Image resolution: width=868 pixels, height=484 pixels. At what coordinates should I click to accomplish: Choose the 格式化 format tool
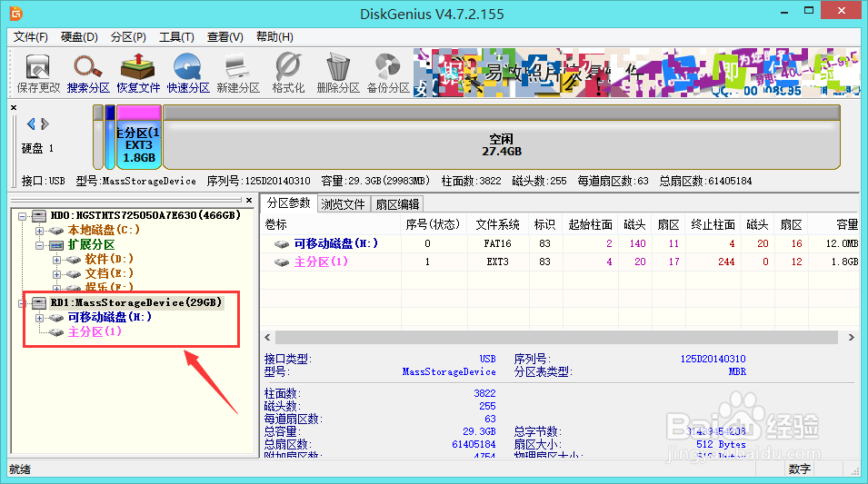coord(288,73)
